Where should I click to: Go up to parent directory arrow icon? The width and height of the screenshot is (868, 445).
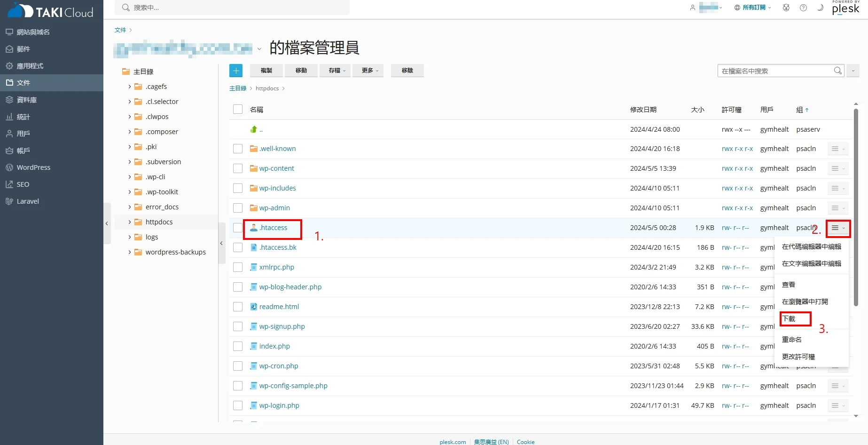[x=254, y=129]
